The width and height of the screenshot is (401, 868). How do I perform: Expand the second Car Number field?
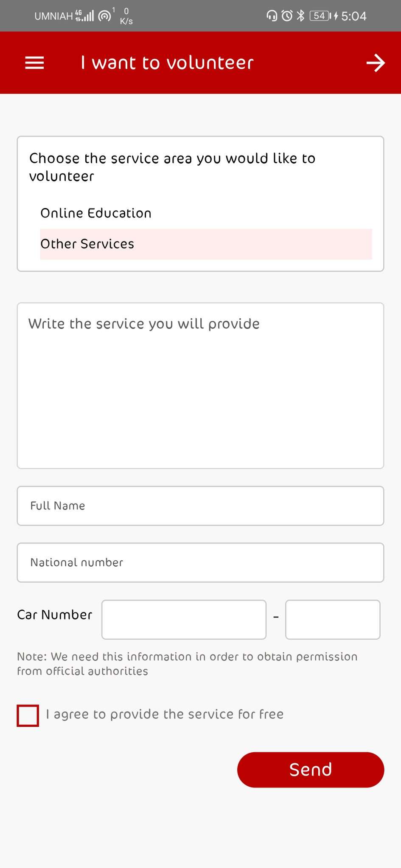coord(332,619)
